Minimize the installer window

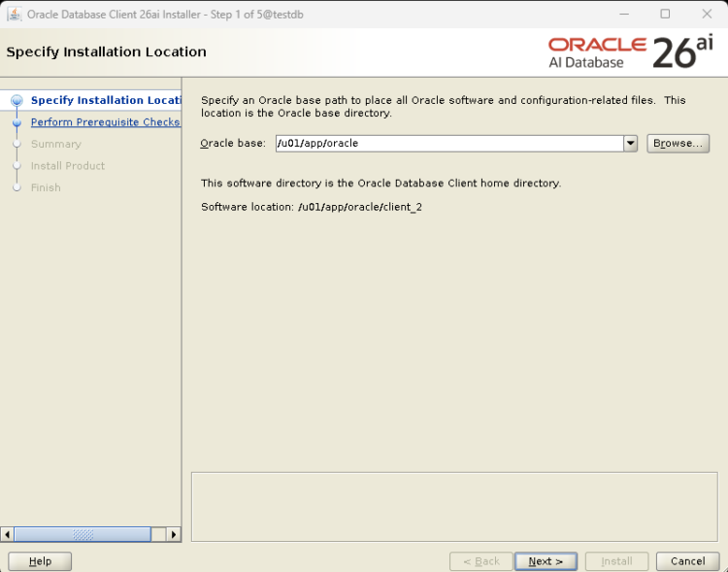(624, 15)
